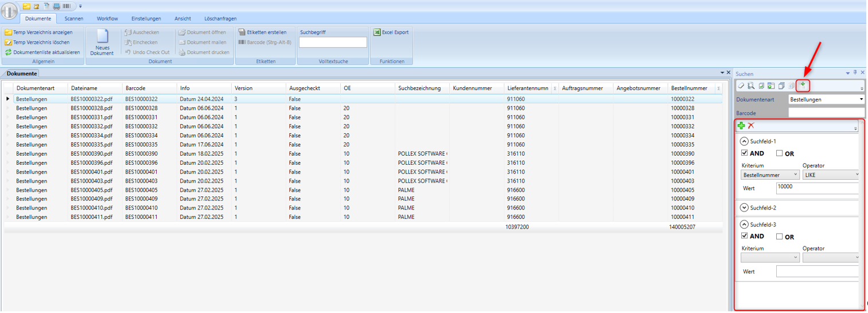Click the magnifier search icon in Suchen panel
Viewport: 868px width, 313px height.
[750, 86]
